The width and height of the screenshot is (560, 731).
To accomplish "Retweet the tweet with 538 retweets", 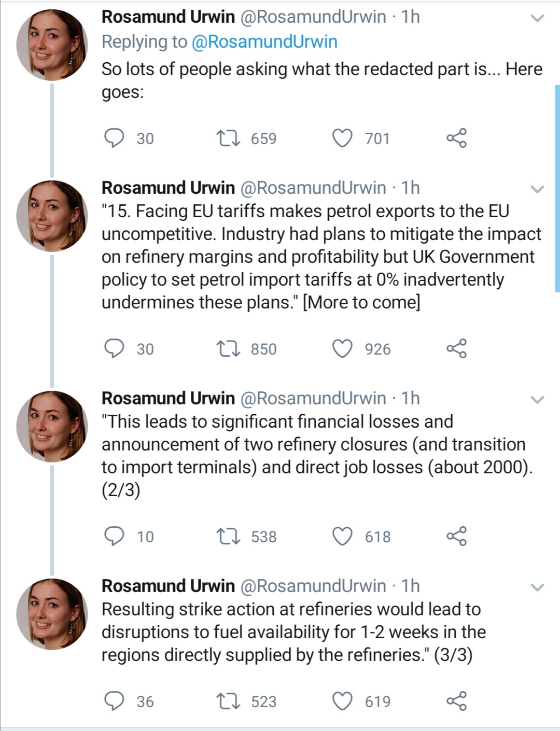I will 228,536.
